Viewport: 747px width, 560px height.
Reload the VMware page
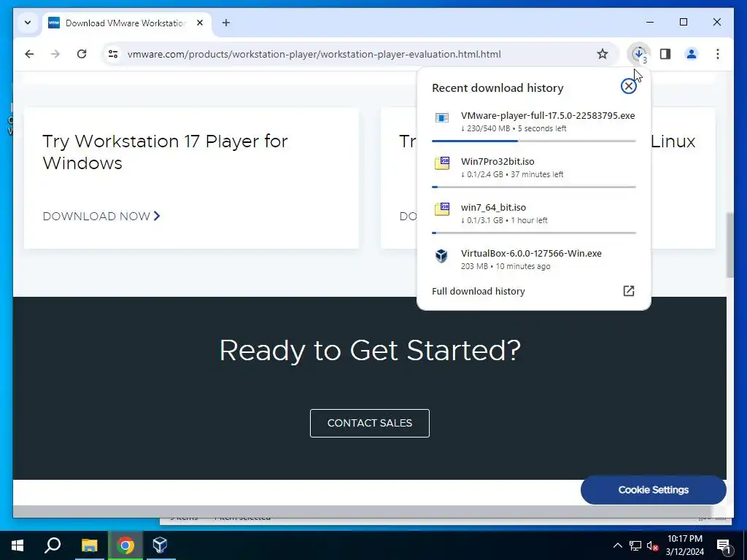point(82,54)
